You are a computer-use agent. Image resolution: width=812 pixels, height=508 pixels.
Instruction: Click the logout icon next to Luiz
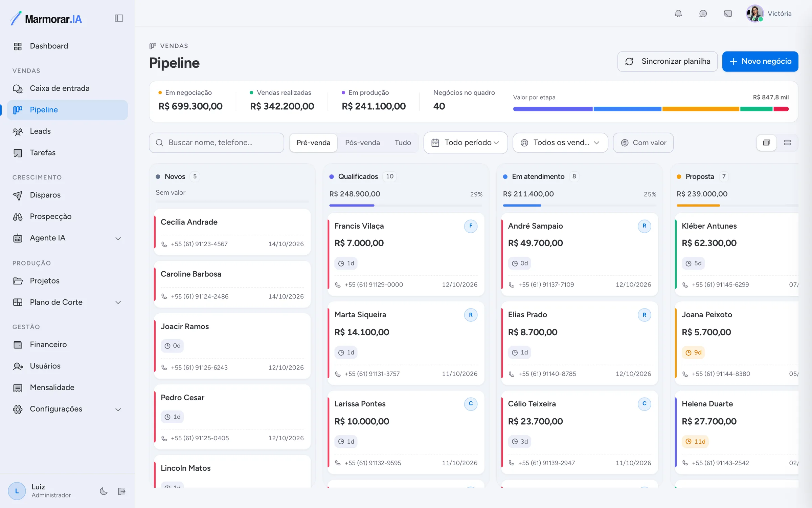122,491
